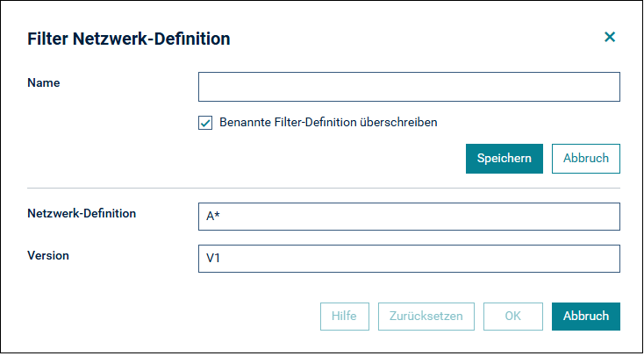
Task: Click the Name label text
Action: pos(44,83)
